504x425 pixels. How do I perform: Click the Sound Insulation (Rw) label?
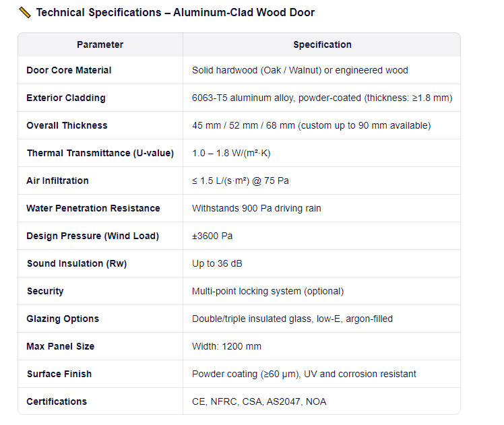(77, 264)
